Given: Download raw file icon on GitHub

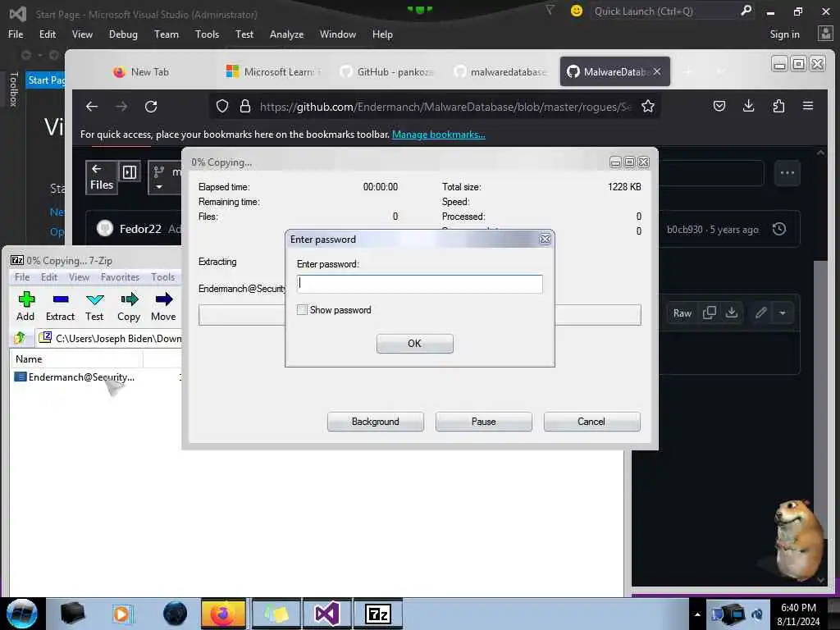Looking at the screenshot, I should pos(732,313).
